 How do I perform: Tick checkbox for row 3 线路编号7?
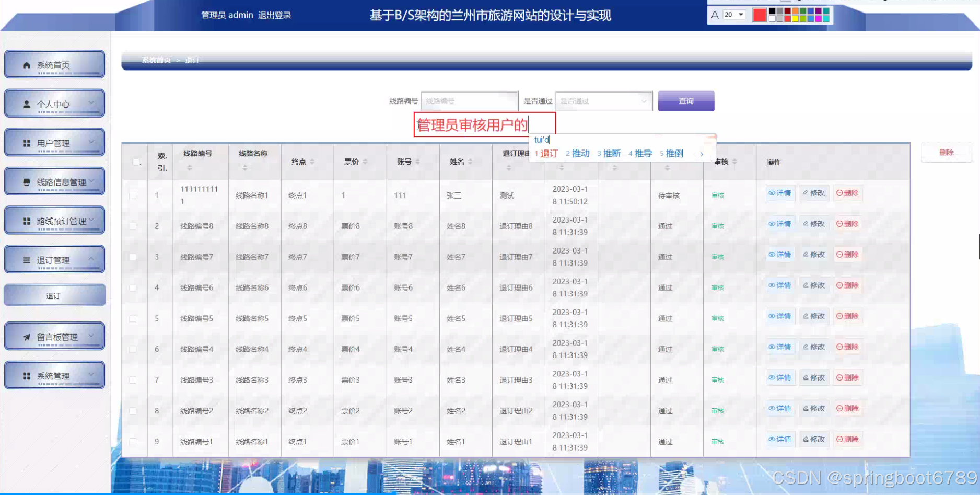click(133, 257)
